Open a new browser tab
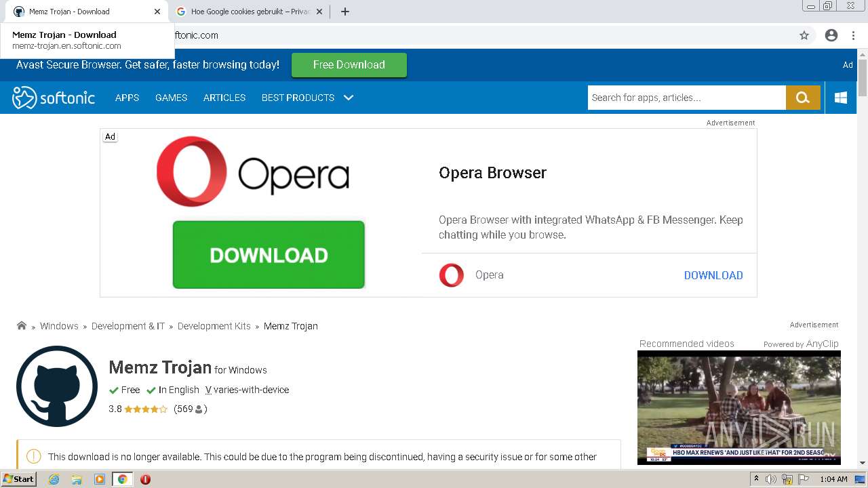This screenshot has height=488, width=868. [345, 12]
